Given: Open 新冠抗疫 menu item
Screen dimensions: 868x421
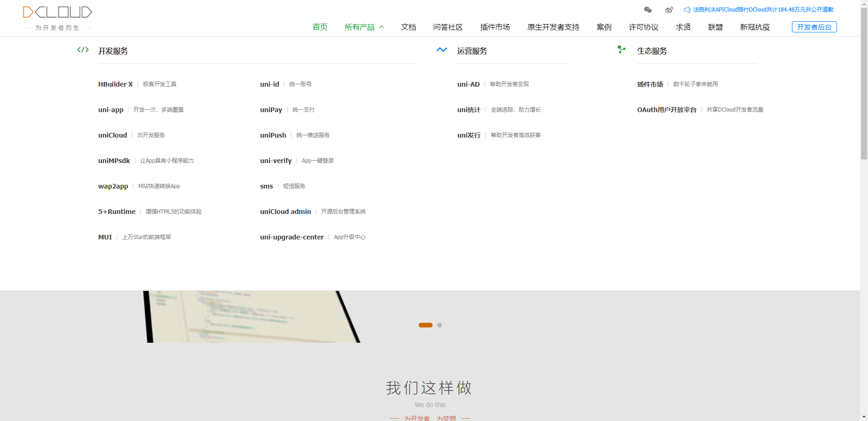Looking at the screenshot, I should (x=755, y=27).
